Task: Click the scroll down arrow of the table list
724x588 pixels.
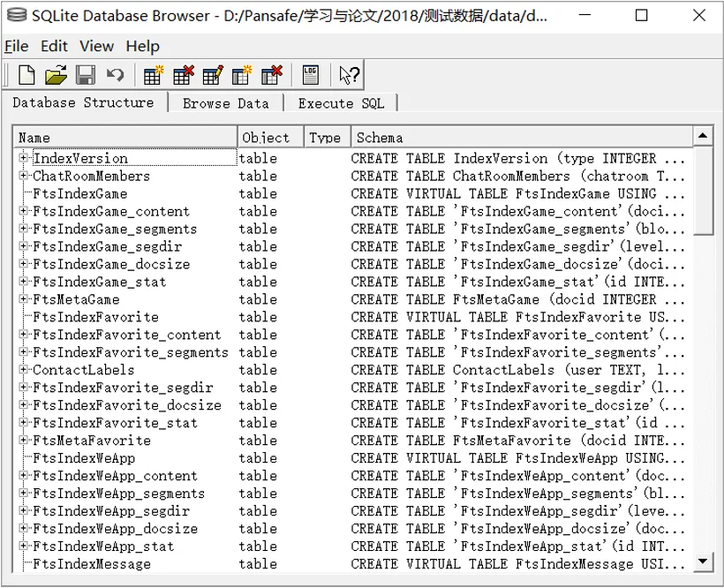Action: 703,562
